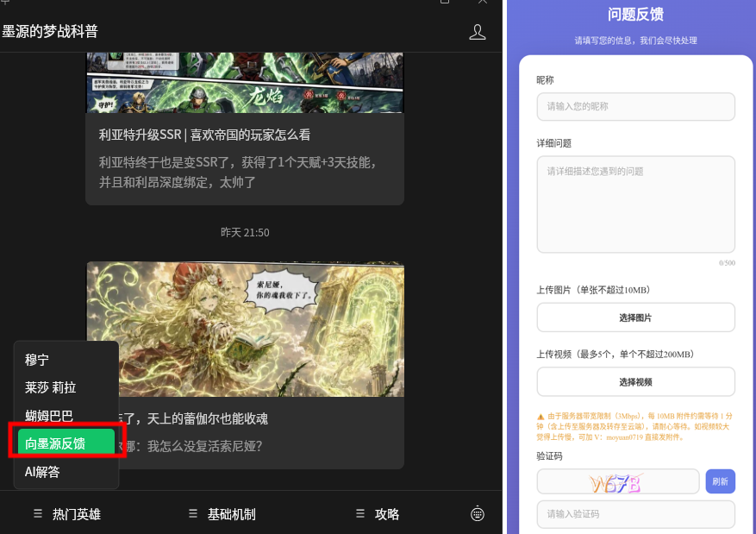Image resolution: width=756 pixels, height=534 pixels.
Task: Click the 0/500 character counter
Action: [x=727, y=263]
